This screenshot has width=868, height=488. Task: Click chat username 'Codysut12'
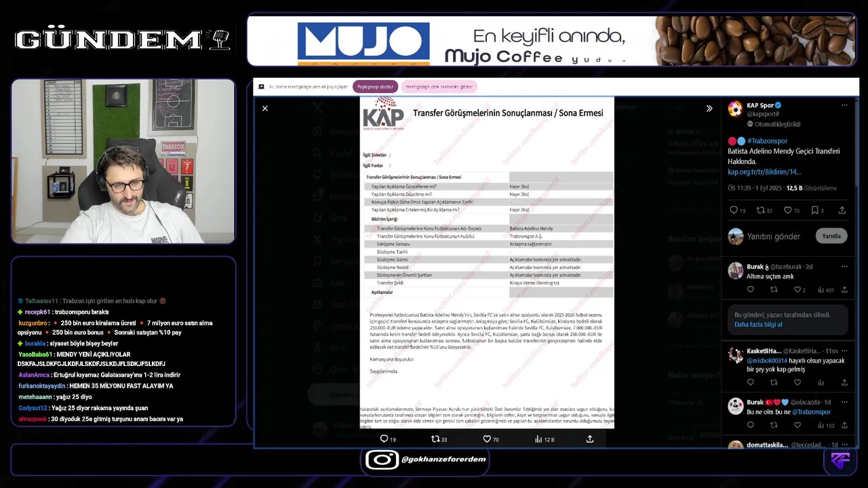point(33,408)
